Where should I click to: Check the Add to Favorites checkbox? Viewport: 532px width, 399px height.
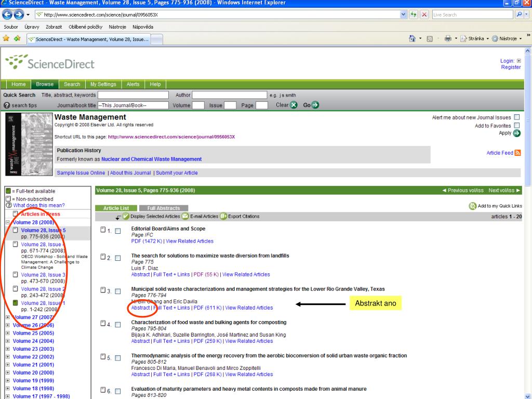517,125
